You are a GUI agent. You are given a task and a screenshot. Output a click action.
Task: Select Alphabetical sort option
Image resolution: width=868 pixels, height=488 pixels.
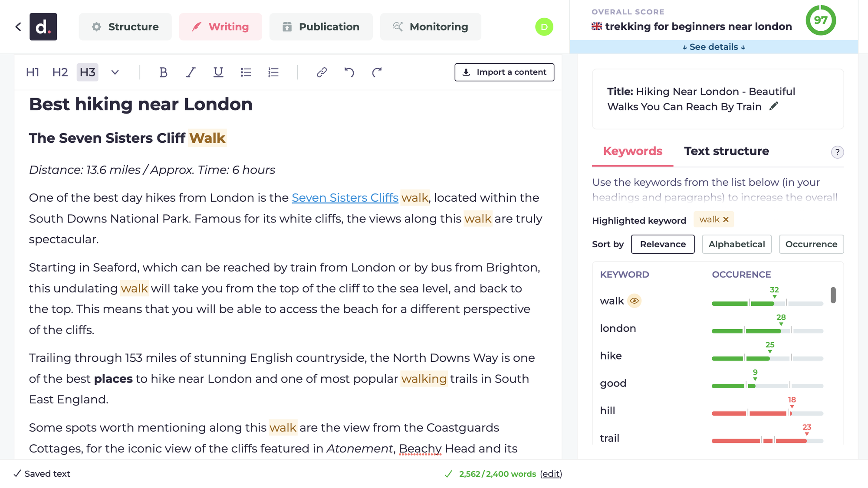pyautogui.click(x=737, y=244)
